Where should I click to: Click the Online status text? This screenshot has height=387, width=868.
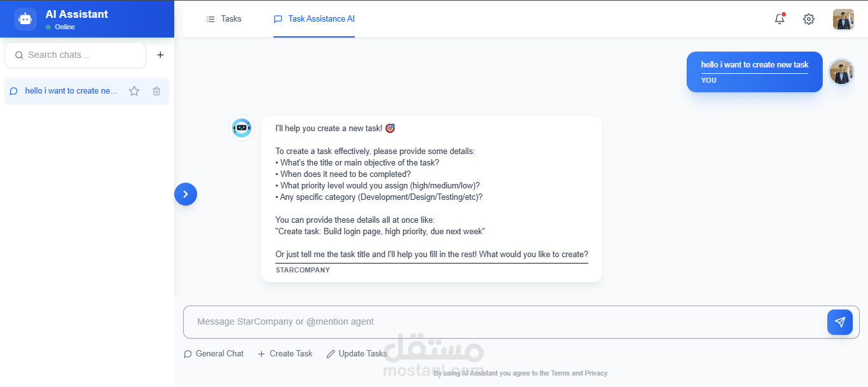[x=65, y=27]
